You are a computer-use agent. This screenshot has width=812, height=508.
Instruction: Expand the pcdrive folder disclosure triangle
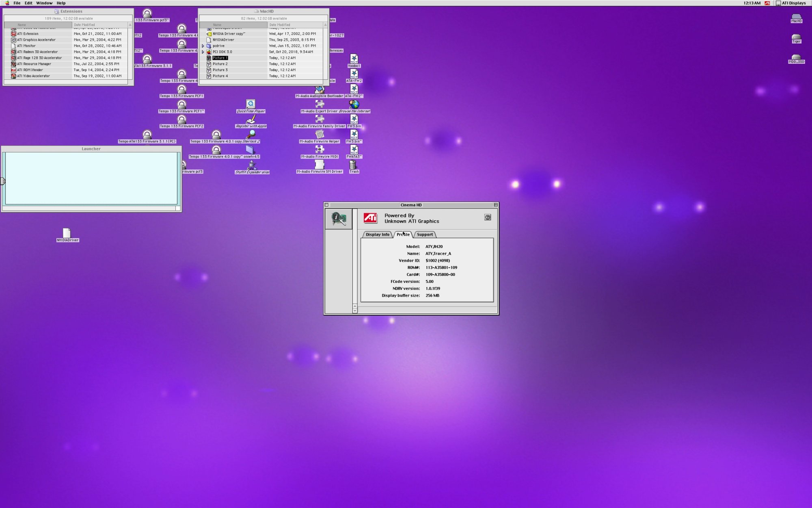click(203, 46)
